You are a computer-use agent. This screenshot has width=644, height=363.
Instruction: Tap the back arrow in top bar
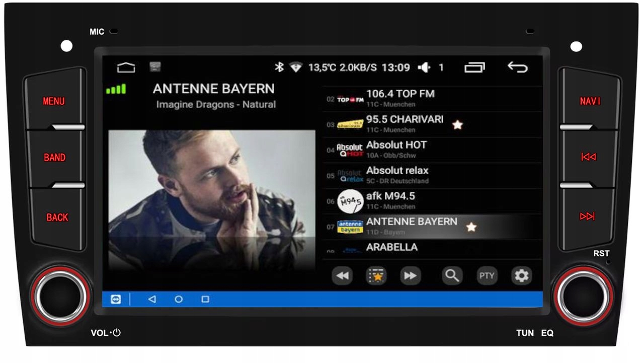click(517, 67)
